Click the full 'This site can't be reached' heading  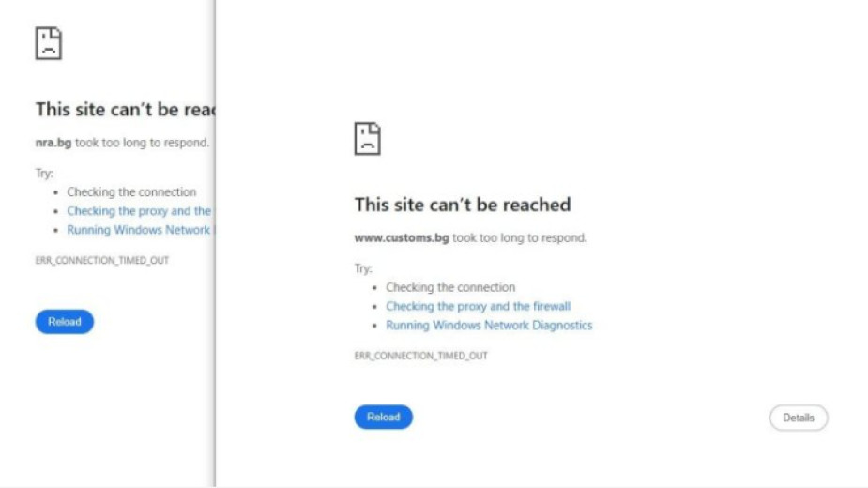[463, 205]
